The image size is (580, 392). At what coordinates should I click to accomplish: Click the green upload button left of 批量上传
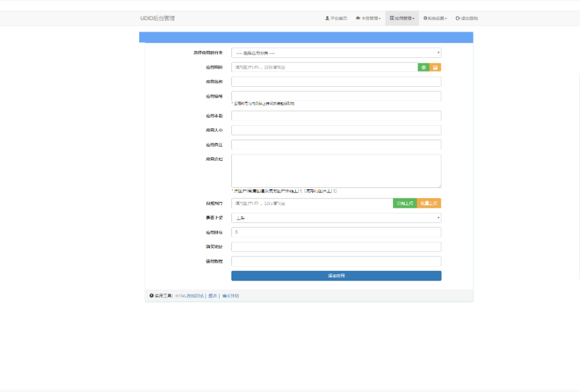405,203
